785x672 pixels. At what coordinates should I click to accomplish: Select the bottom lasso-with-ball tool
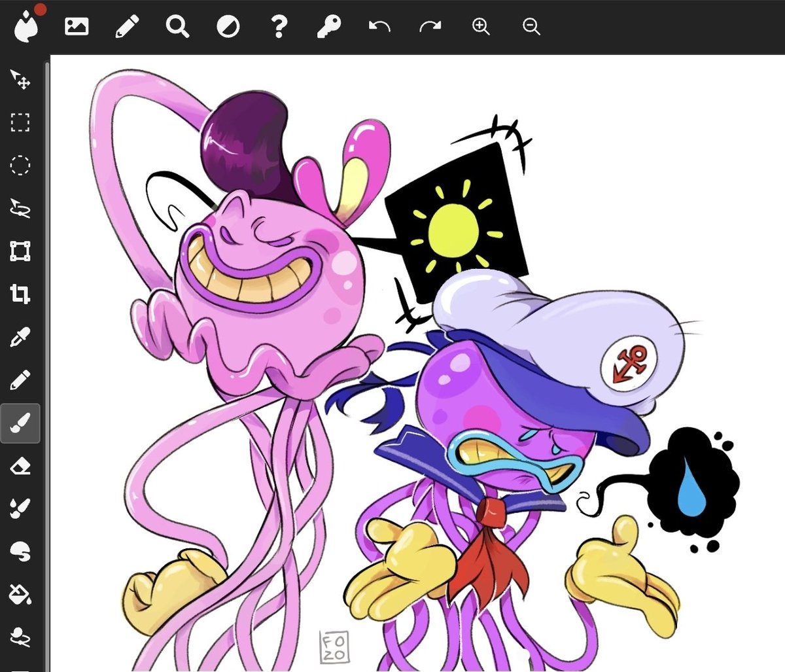tap(20, 638)
